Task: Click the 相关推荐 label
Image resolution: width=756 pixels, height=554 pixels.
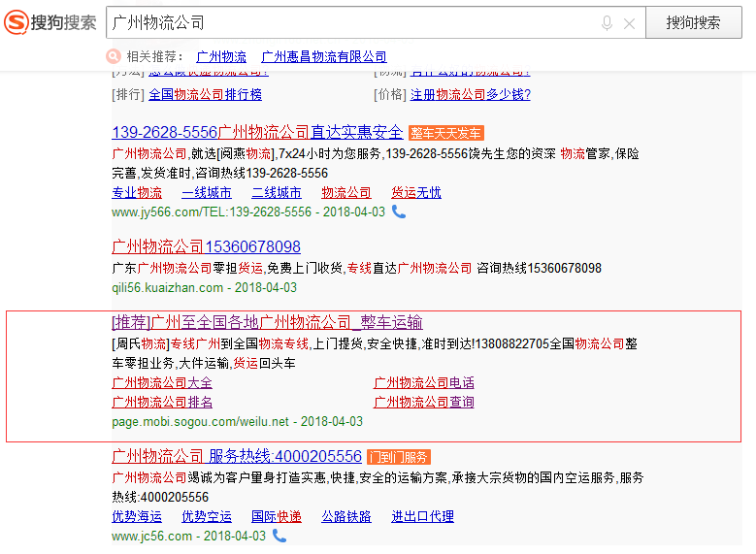Action: [155, 57]
